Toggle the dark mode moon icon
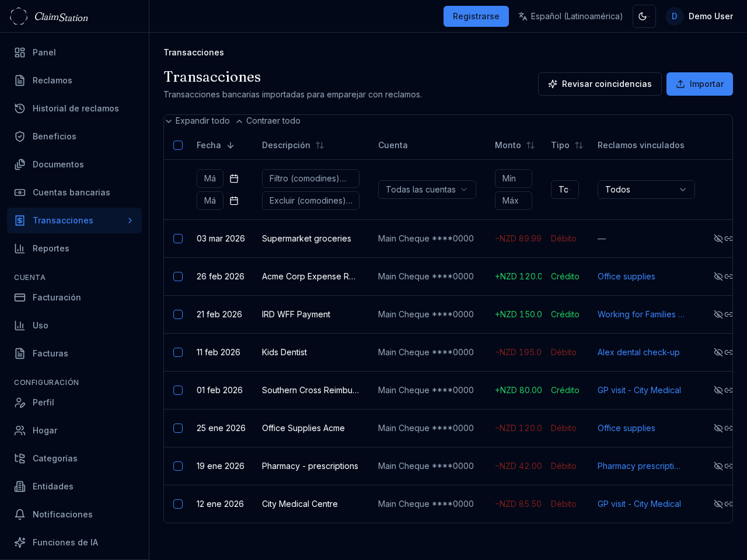This screenshot has width=747, height=560. (x=644, y=16)
